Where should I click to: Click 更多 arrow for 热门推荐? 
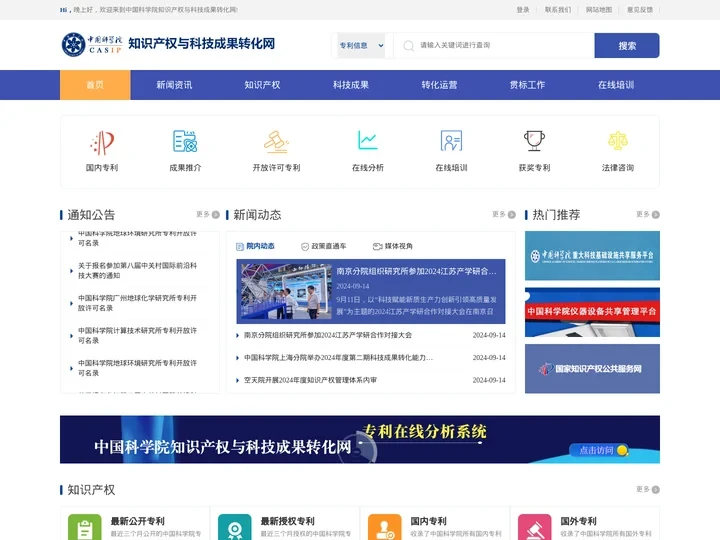(656, 214)
